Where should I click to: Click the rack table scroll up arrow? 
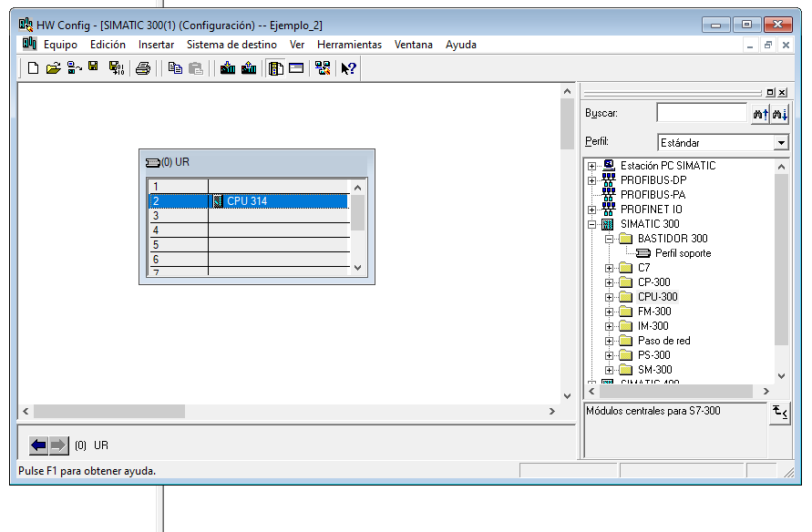point(357,188)
